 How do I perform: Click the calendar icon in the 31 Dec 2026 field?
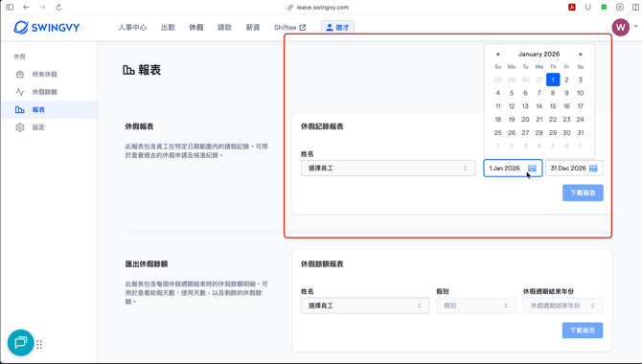593,169
